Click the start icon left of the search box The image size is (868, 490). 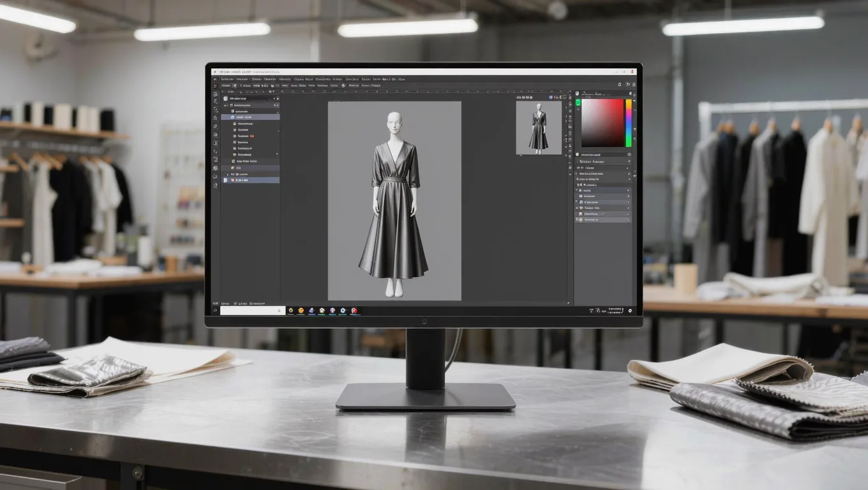pyautogui.click(x=215, y=310)
